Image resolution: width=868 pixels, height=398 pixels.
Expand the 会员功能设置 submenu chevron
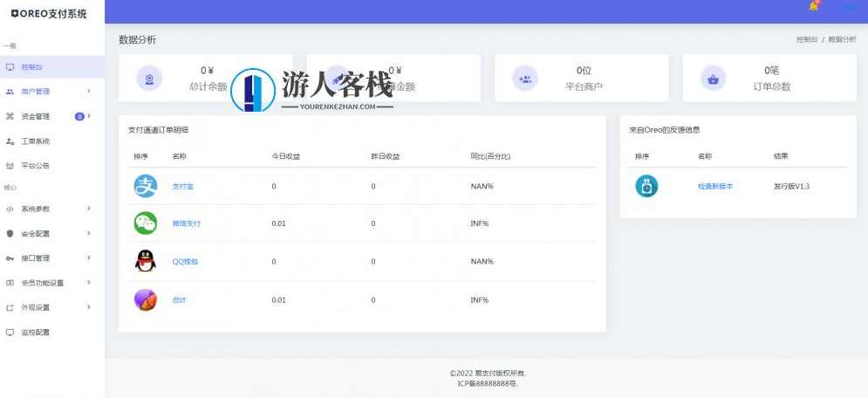pyautogui.click(x=89, y=282)
